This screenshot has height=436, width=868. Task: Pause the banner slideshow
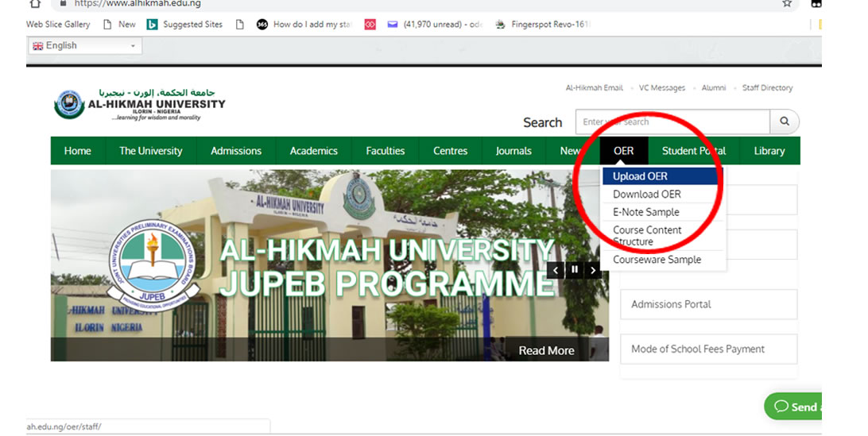[575, 269]
